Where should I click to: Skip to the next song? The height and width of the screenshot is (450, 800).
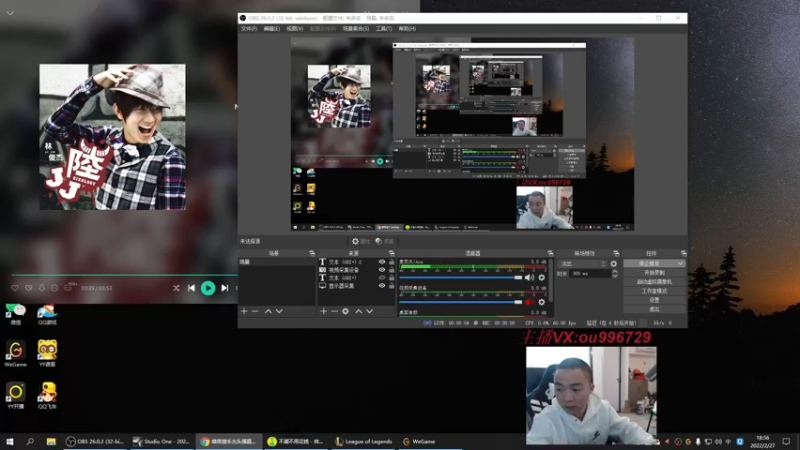224,288
